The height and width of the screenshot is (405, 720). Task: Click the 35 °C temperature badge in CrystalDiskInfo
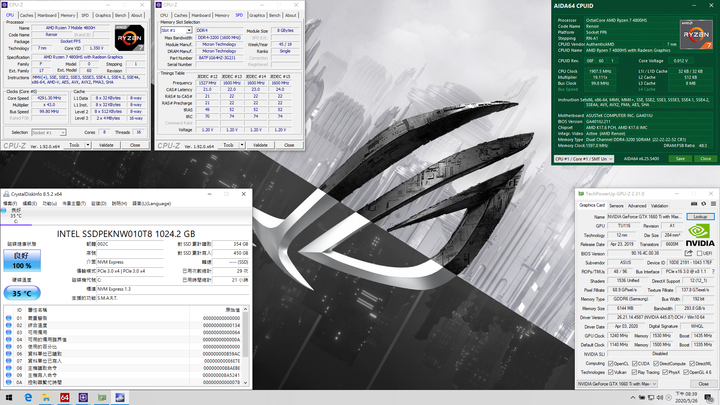pos(22,293)
